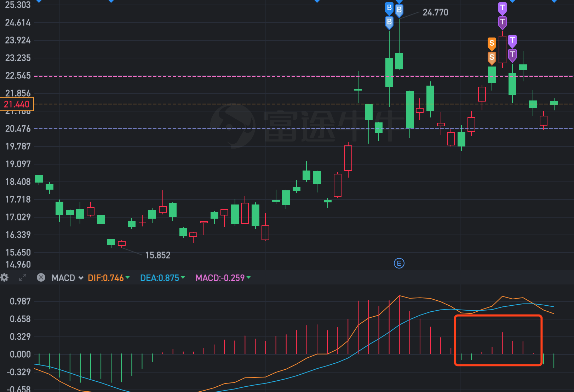Click the 18.408 price axis value
This screenshot has width=574, height=392.
[x=18, y=182]
